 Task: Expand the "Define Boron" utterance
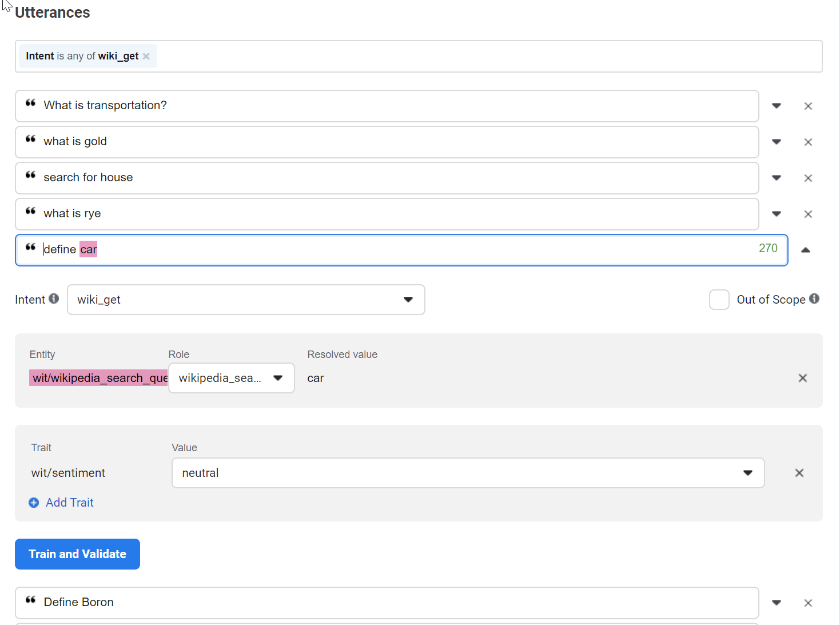pyautogui.click(x=776, y=603)
